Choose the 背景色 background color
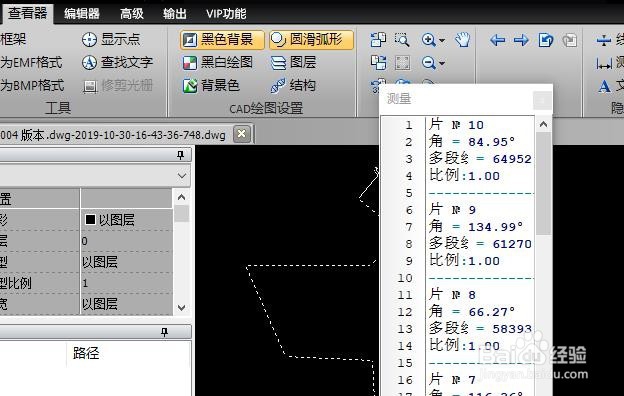The height and width of the screenshot is (396, 624). (x=211, y=85)
